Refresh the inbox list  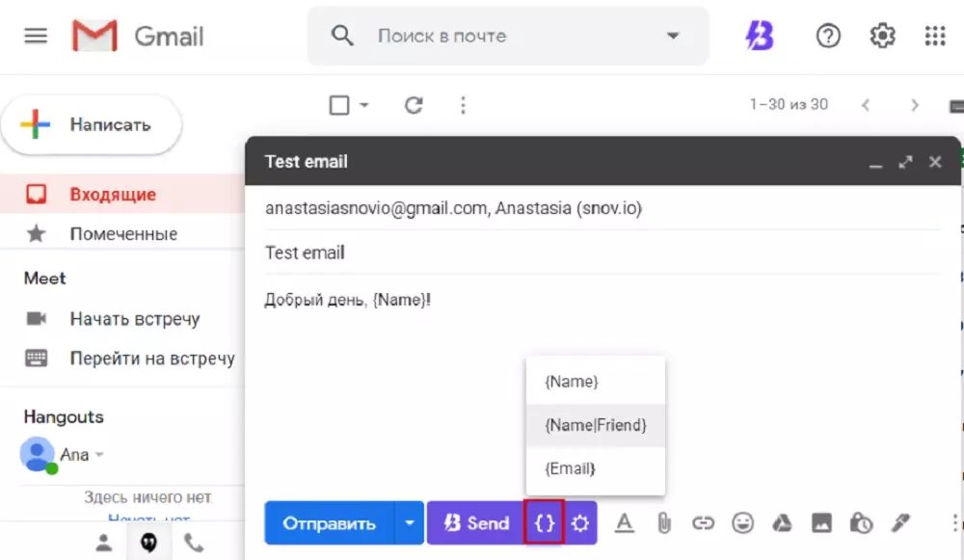click(x=414, y=105)
